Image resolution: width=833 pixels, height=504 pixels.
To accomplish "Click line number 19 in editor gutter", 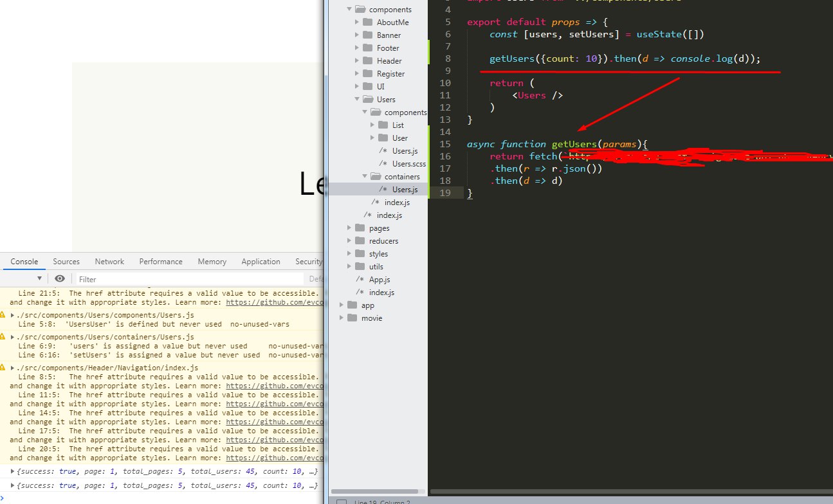I will coord(446,193).
